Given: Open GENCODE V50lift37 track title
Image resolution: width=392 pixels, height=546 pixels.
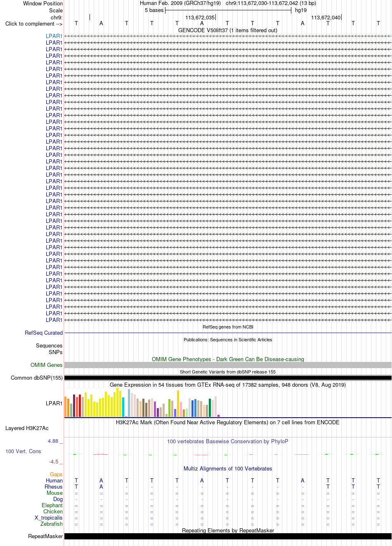Looking at the screenshot, I should 228,30.
